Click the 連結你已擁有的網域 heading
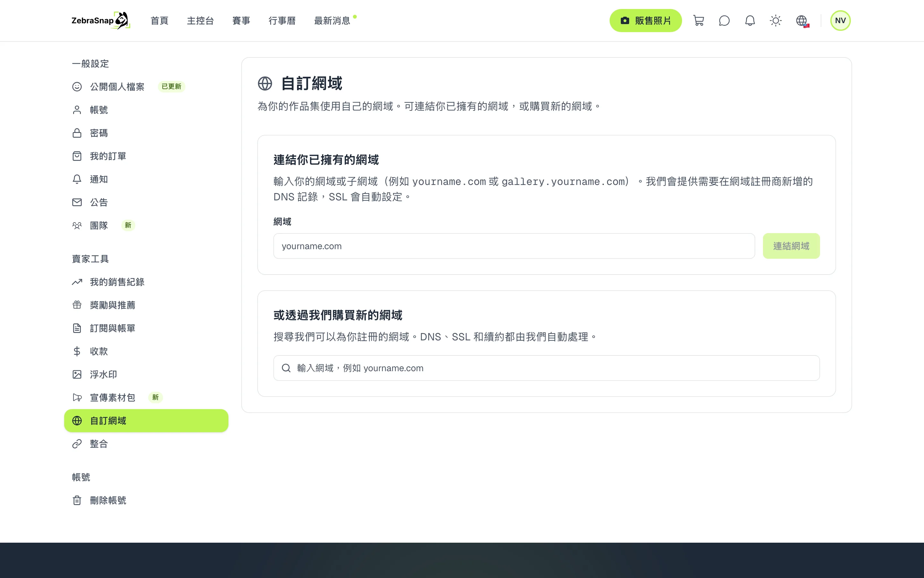 [x=326, y=160]
